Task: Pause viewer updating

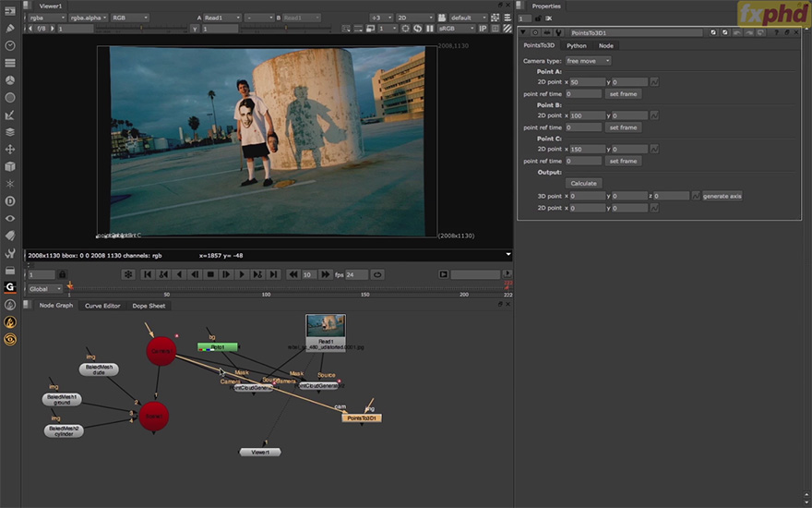Action: point(430,29)
